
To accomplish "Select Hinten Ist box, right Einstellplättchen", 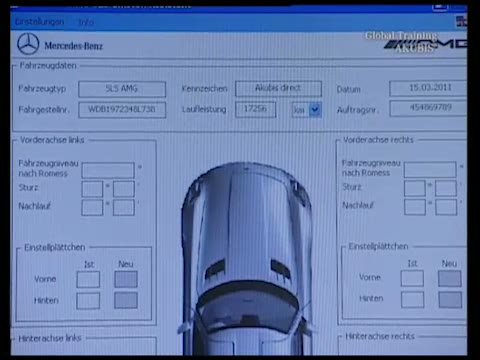I will click(413, 299).
